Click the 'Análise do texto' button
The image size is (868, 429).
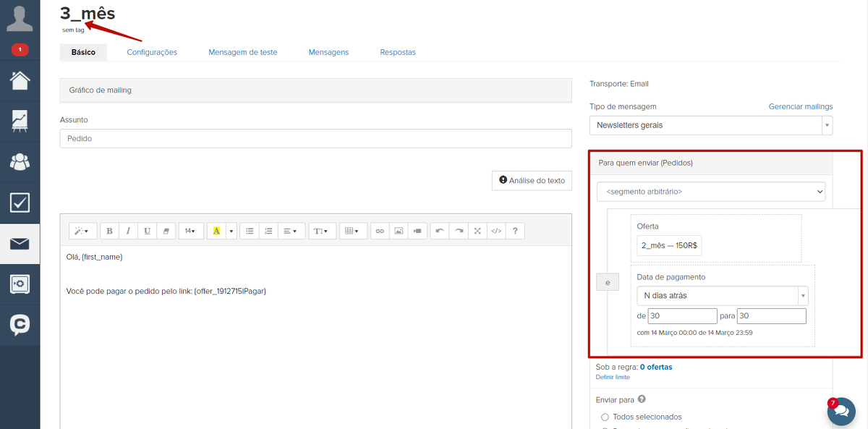[x=532, y=180]
